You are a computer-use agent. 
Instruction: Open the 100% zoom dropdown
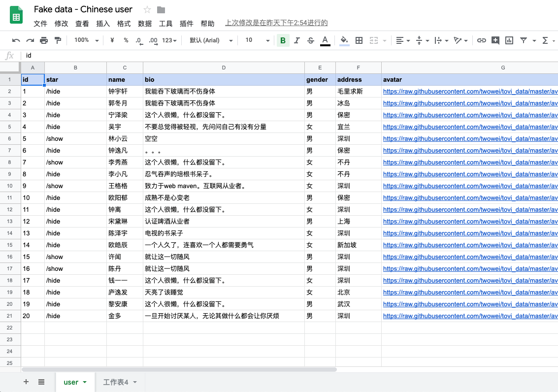coord(86,40)
